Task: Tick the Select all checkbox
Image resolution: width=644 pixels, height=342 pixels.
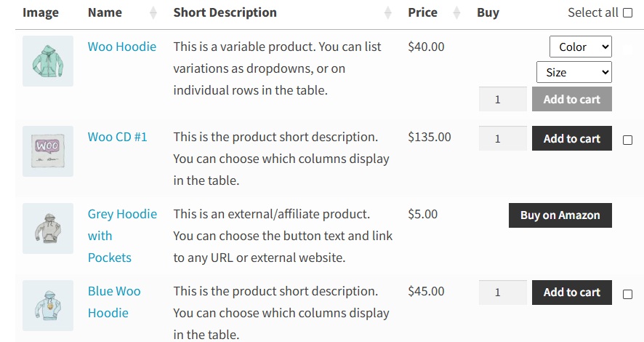Action: click(627, 13)
